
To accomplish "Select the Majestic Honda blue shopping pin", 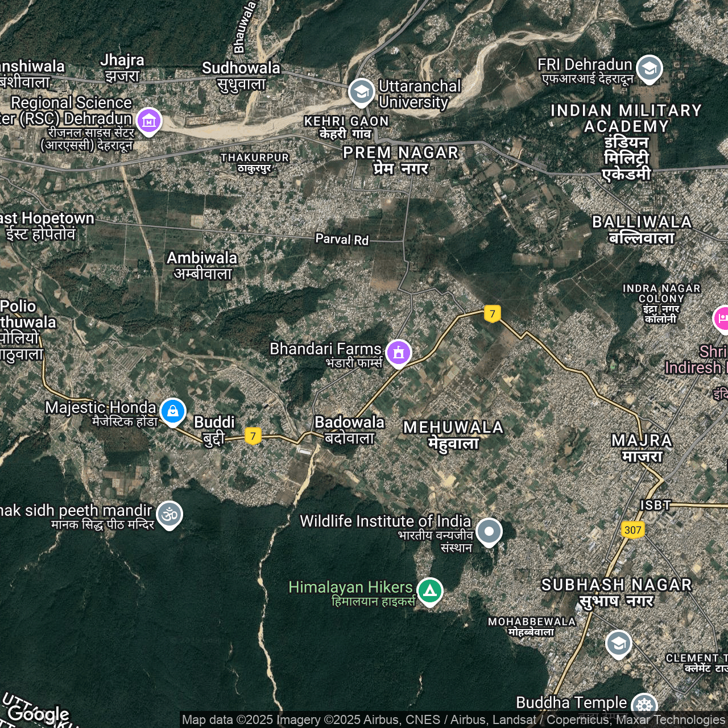I will click(173, 411).
